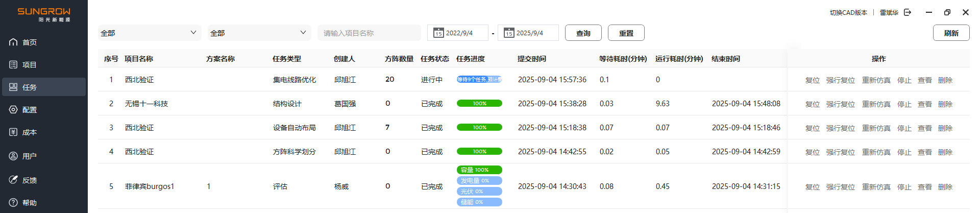980x213 pixels.
Task: Click the Help (帮助) question icon
Action: click(13, 202)
